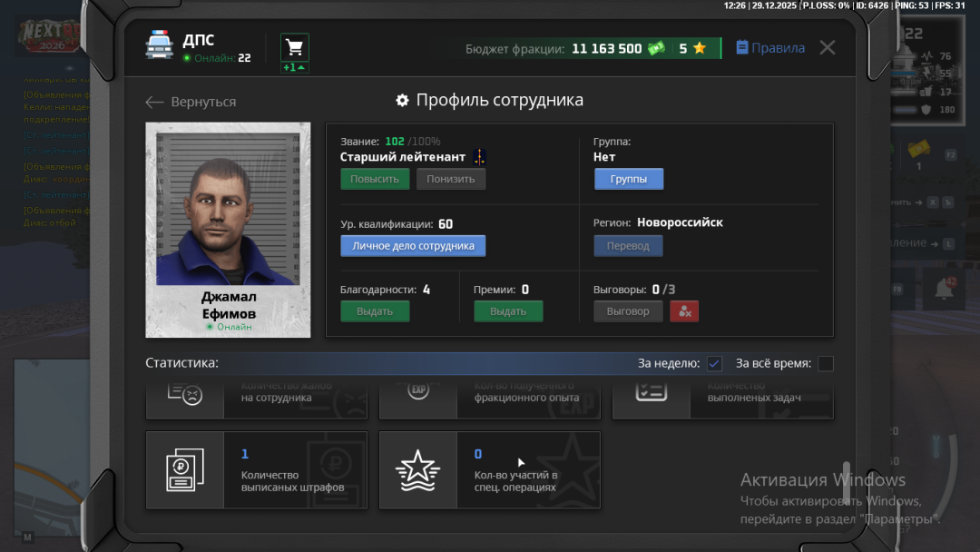Screen dimensions: 980x552
Task: Open Личное дело сотрудника
Action: [x=413, y=246]
